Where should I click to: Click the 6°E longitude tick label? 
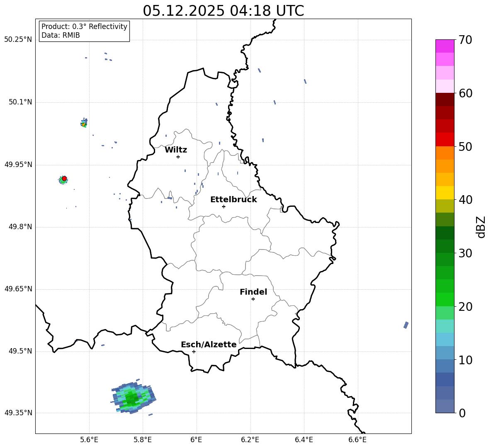(196, 440)
